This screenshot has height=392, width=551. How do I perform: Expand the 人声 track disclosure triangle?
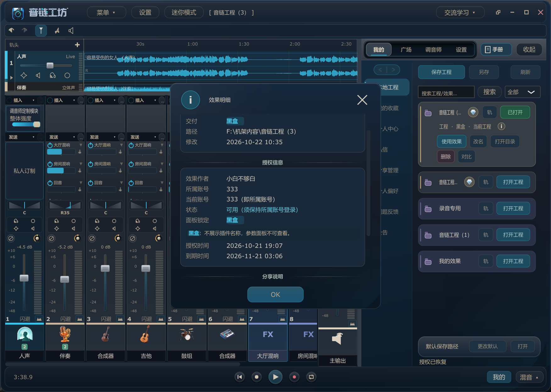pyautogui.click(x=12, y=77)
